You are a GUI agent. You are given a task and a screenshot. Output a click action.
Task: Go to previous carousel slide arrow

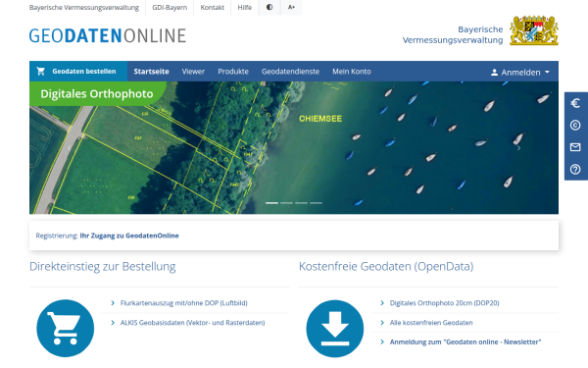tap(69, 148)
